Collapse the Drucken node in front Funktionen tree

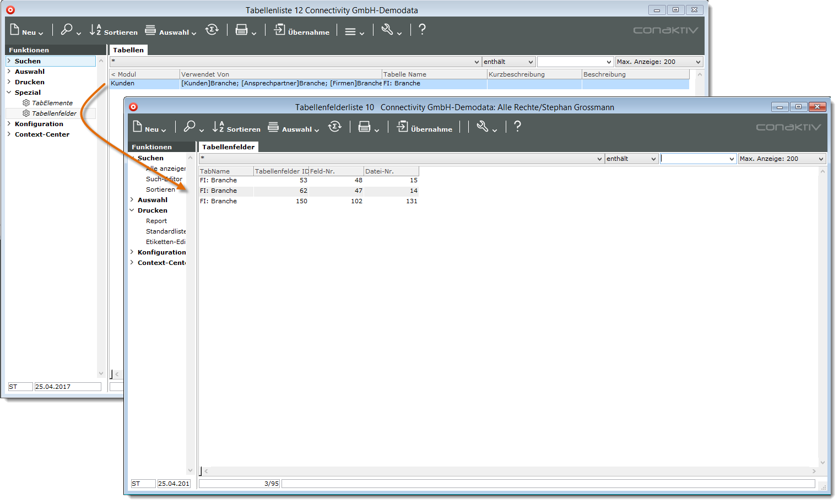132,210
